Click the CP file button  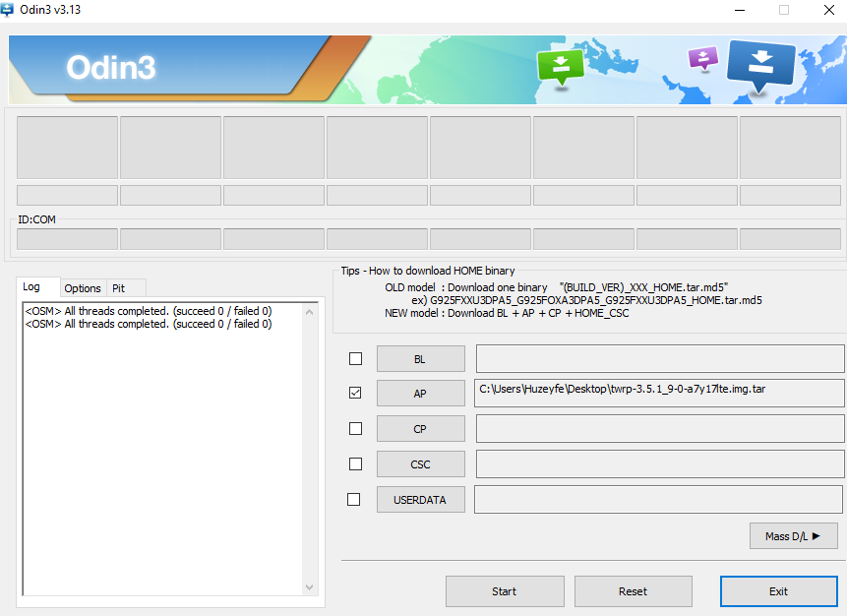pyautogui.click(x=420, y=428)
